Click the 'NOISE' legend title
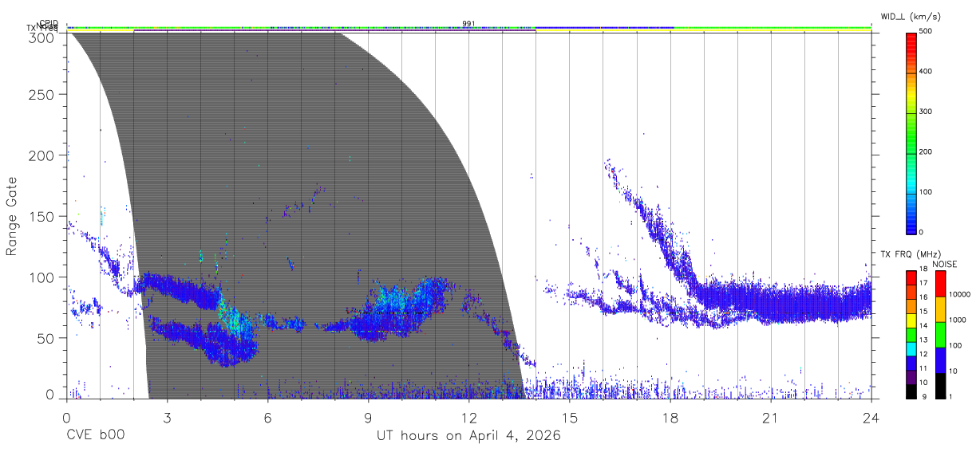Viewport: 980px width, 452px height. point(944,264)
